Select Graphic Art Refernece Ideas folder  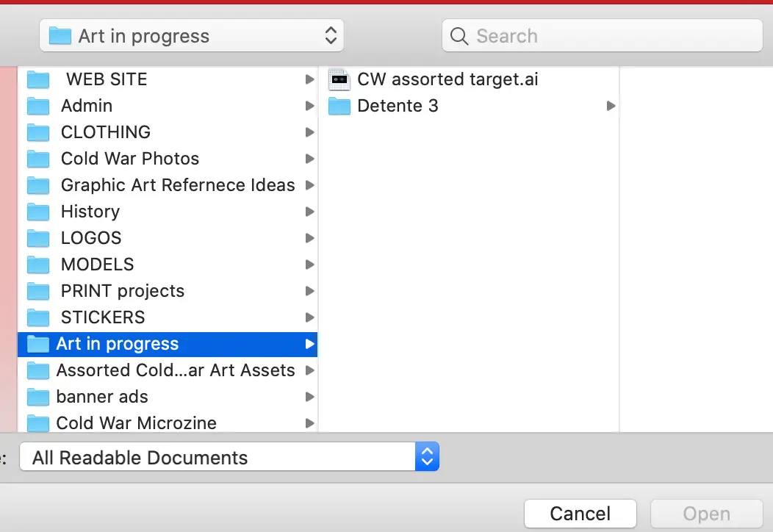click(x=178, y=185)
